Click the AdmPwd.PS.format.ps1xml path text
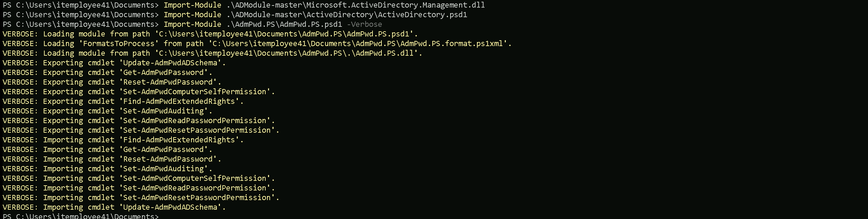 point(360,44)
